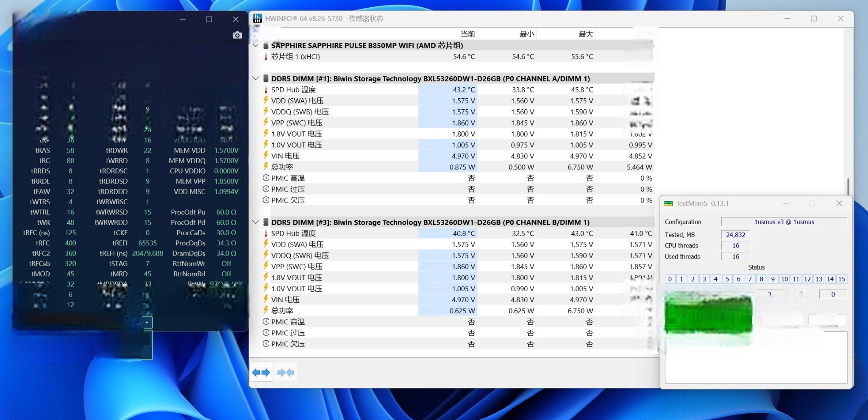Click clock icon of DIMM [#3] PMIC 高温
This screenshot has height=420, width=868.
coord(266,322)
